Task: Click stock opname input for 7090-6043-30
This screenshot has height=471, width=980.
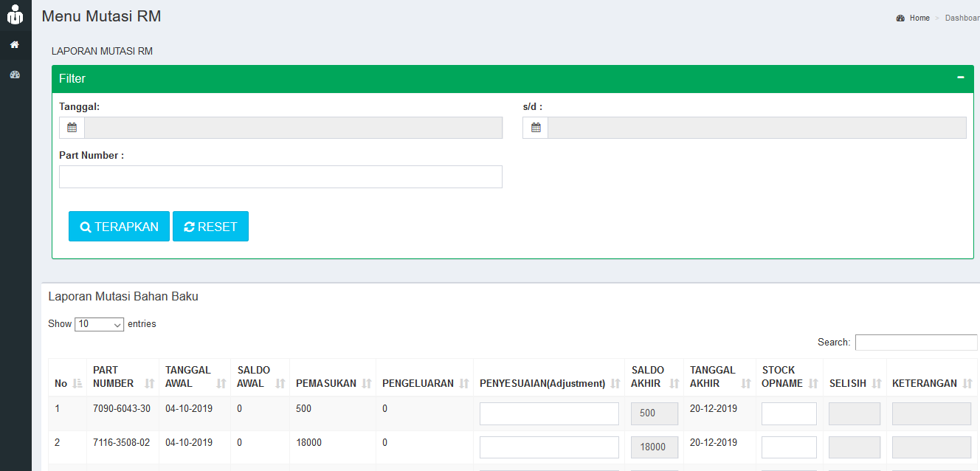Action: pos(789,413)
